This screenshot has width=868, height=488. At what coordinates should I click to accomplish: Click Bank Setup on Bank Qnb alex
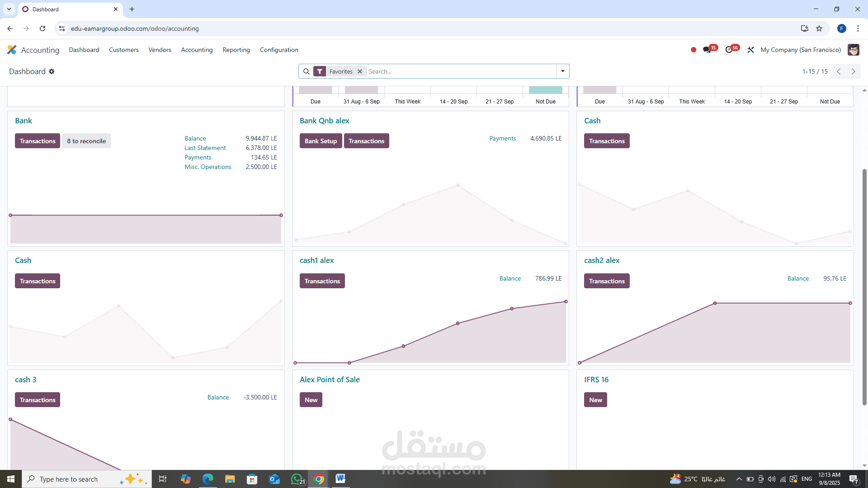tap(321, 141)
